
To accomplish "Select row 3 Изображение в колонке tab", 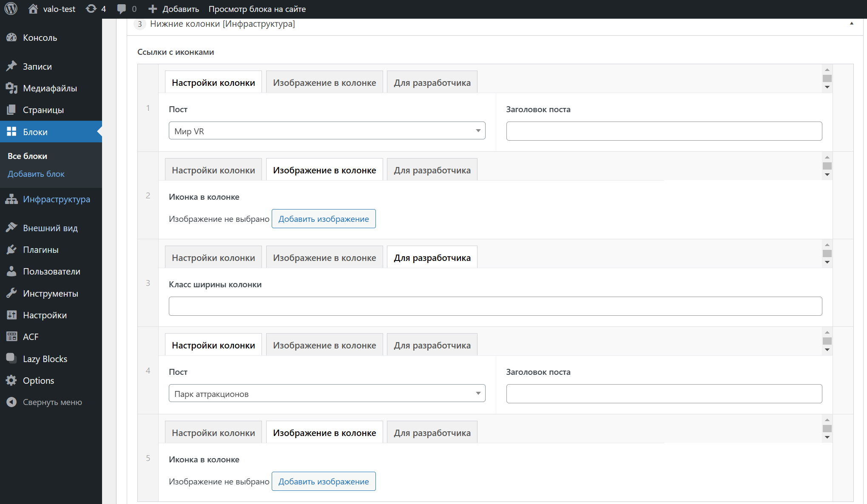I will [324, 258].
